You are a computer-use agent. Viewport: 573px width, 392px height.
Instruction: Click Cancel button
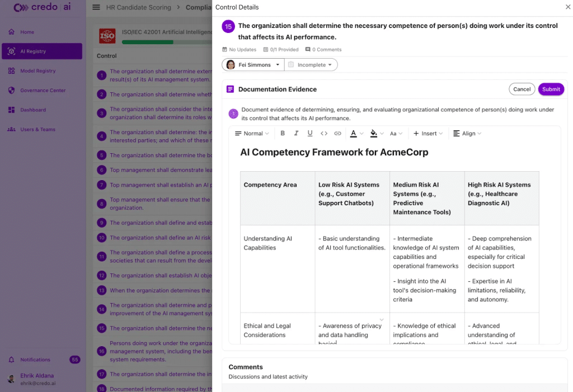point(522,89)
